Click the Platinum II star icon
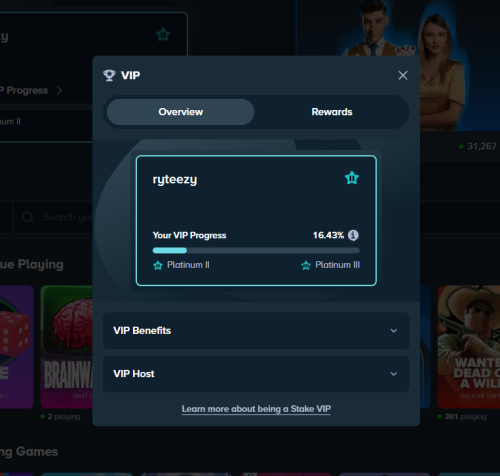 click(158, 265)
